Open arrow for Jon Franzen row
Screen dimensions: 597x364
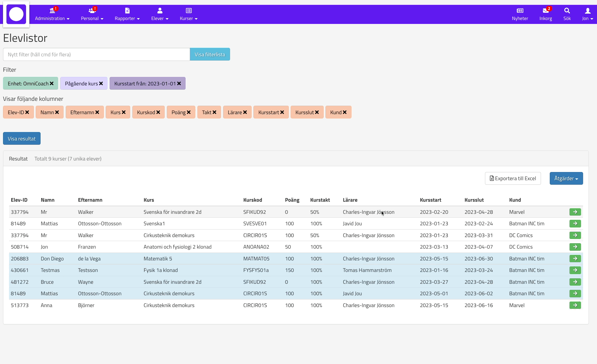(x=575, y=247)
